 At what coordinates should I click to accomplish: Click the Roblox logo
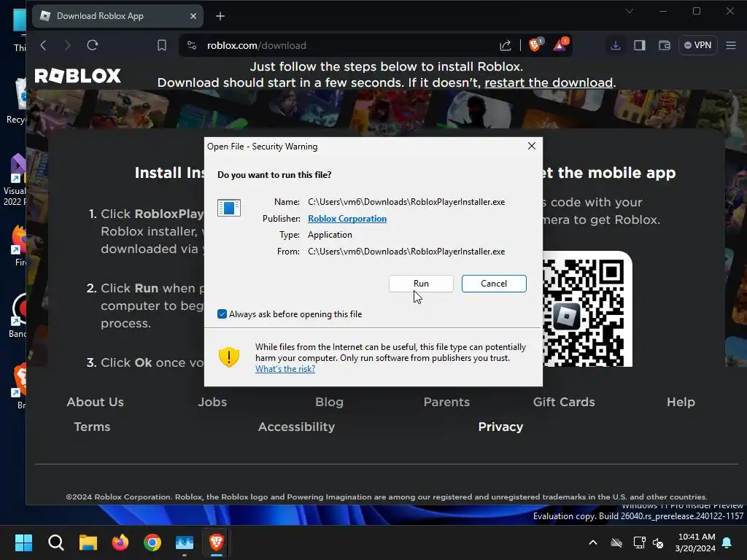click(x=78, y=76)
